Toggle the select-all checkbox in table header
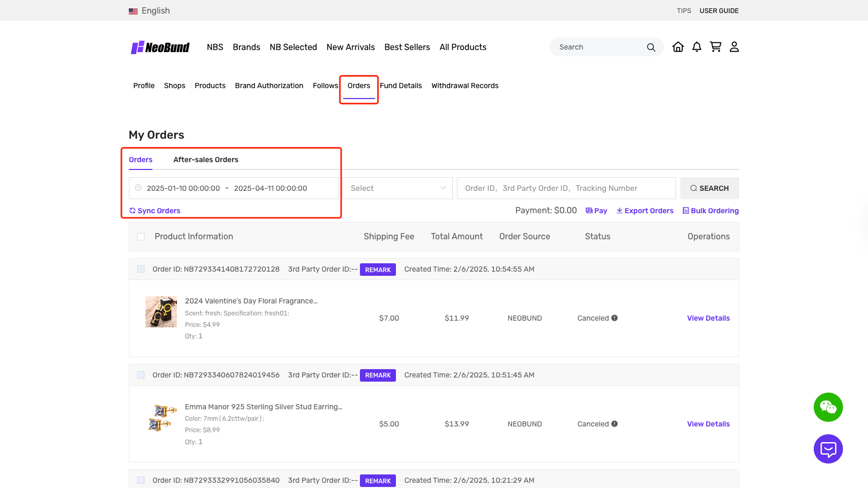The height and width of the screenshot is (488, 868). [141, 237]
